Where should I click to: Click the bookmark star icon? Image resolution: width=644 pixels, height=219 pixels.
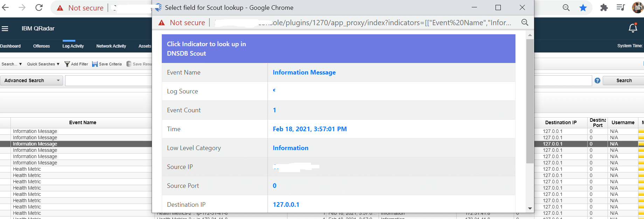tap(583, 8)
